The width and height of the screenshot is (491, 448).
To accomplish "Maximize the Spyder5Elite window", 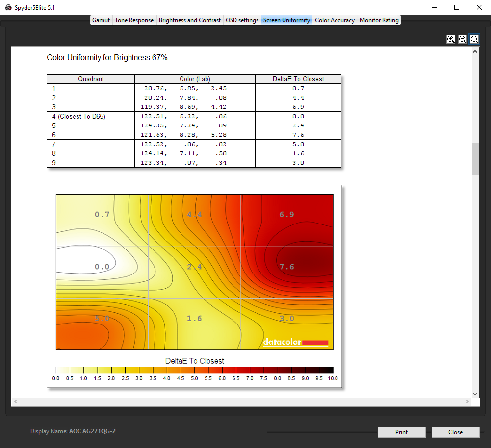I will click(457, 7).
